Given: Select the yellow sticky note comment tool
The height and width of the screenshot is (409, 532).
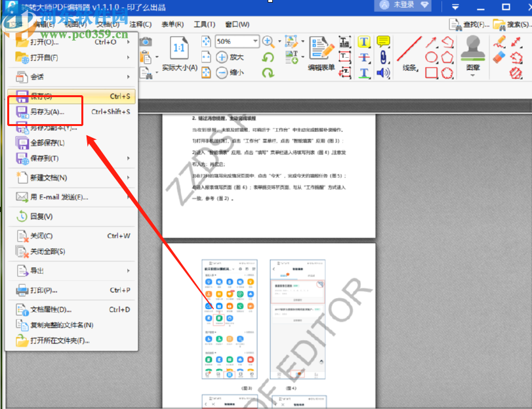Looking at the screenshot, I should click(x=383, y=41).
